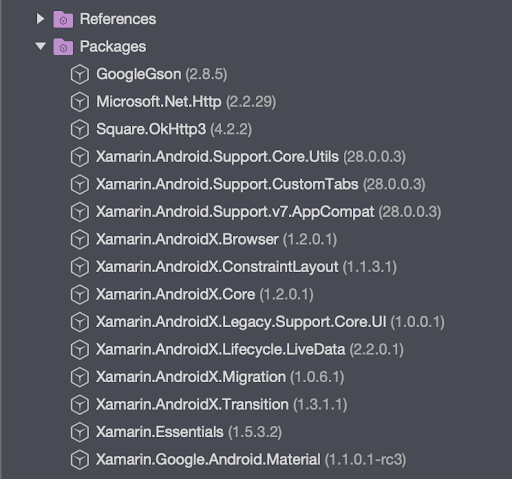Expand the References folder arrow
512x479 pixels.
tap(40, 19)
